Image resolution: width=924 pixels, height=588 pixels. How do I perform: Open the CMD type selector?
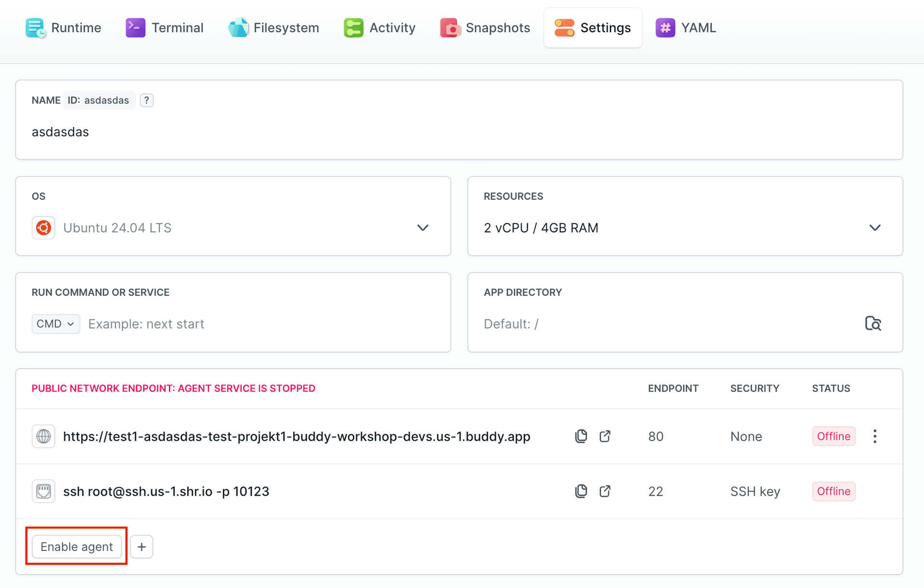click(x=55, y=323)
